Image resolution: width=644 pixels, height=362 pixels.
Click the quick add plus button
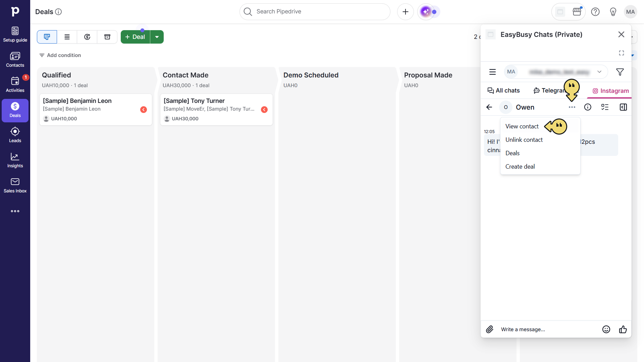pyautogui.click(x=406, y=12)
